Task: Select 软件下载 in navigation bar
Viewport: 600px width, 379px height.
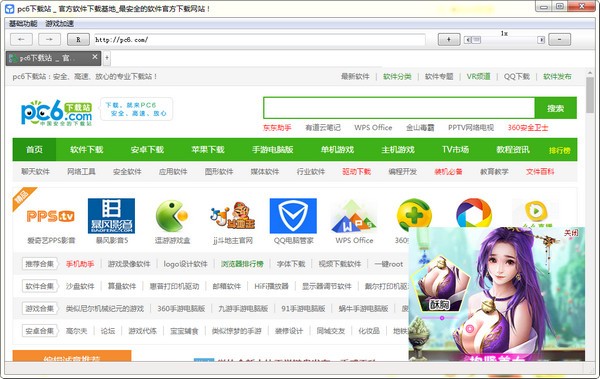Action: click(87, 149)
